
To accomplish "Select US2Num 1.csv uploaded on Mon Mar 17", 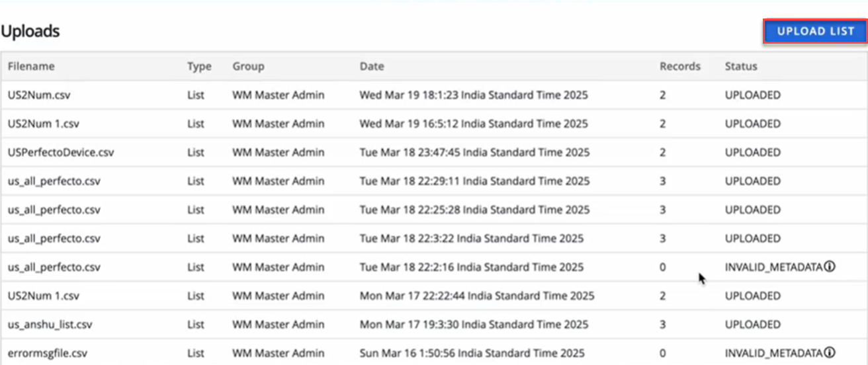I will (44, 296).
